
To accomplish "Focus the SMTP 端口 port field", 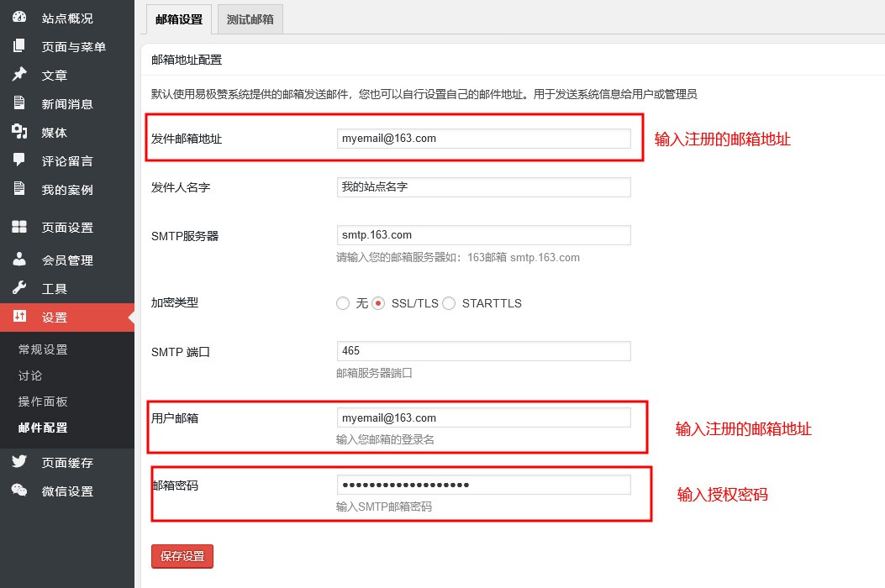I will pos(483,351).
